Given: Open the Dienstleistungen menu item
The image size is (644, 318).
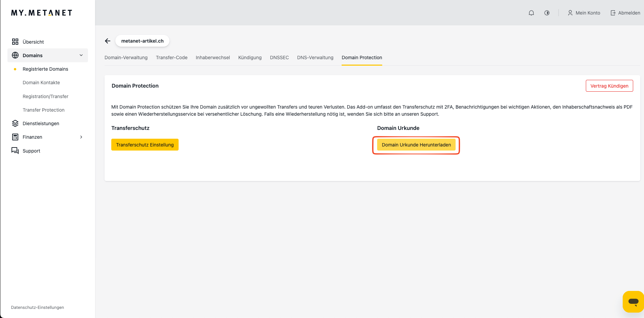Looking at the screenshot, I should (x=41, y=123).
